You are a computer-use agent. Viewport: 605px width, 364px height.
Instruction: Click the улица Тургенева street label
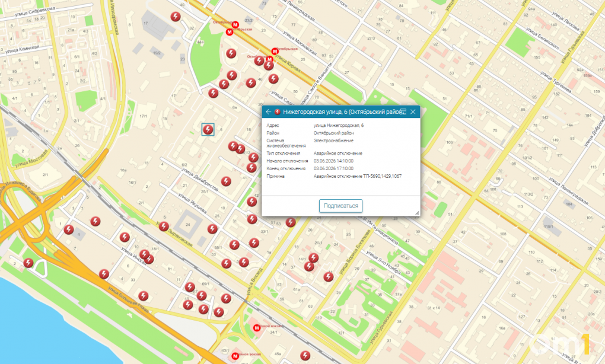pyautogui.click(x=556, y=82)
